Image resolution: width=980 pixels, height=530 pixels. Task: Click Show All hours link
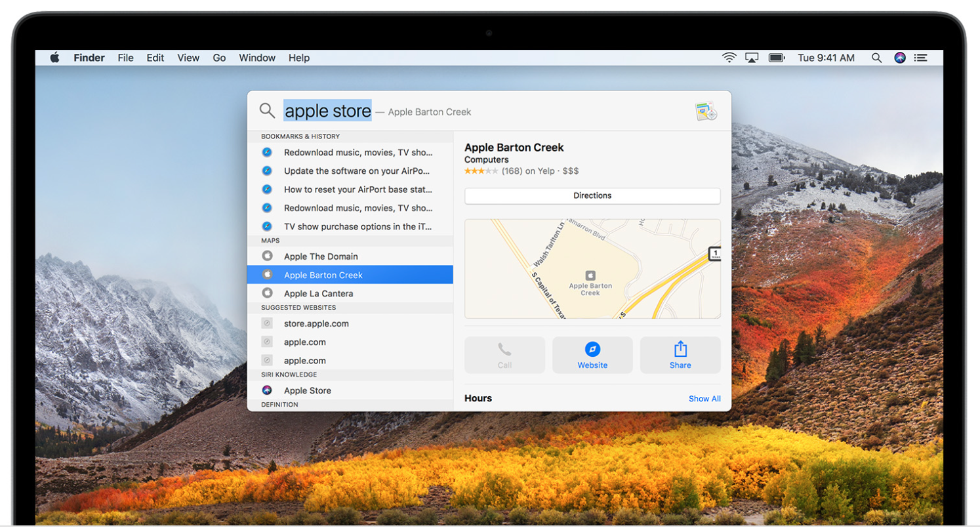tap(704, 399)
